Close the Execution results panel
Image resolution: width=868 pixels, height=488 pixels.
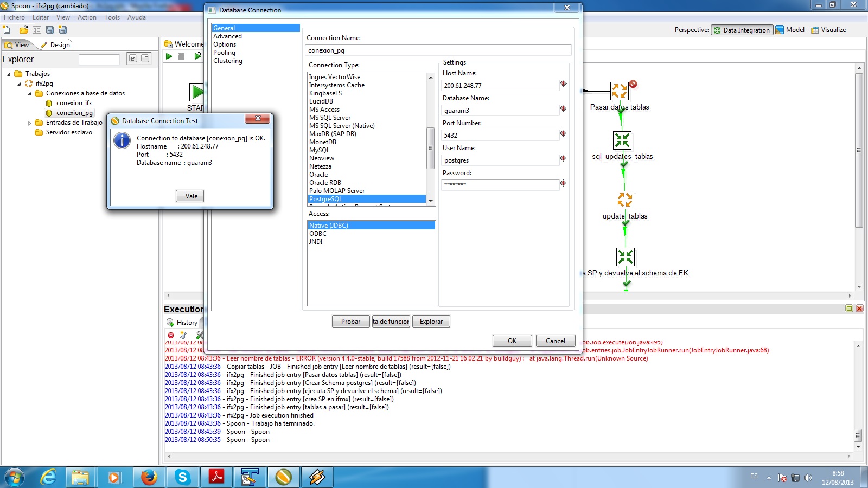coord(859,309)
